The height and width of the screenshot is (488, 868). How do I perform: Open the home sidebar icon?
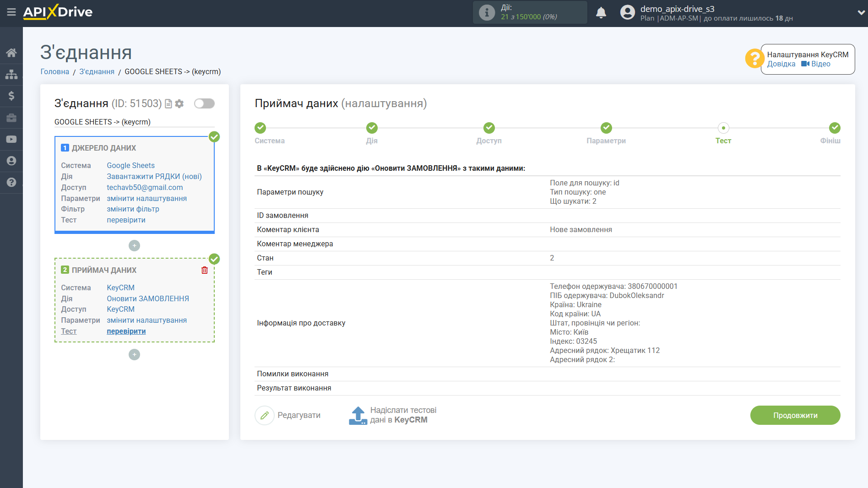coord(11,53)
